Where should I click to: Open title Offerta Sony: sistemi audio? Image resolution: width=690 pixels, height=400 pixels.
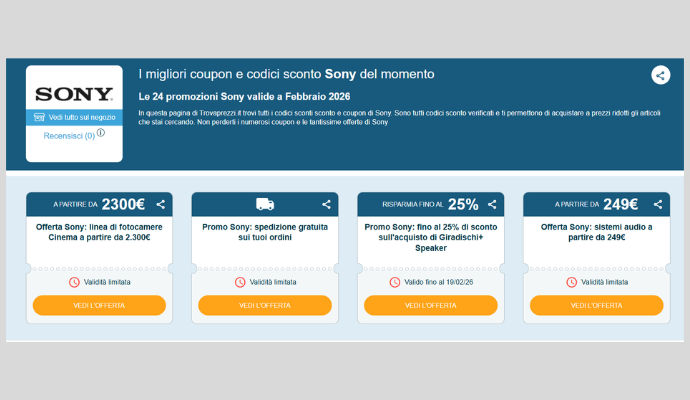(x=596, y=232)
